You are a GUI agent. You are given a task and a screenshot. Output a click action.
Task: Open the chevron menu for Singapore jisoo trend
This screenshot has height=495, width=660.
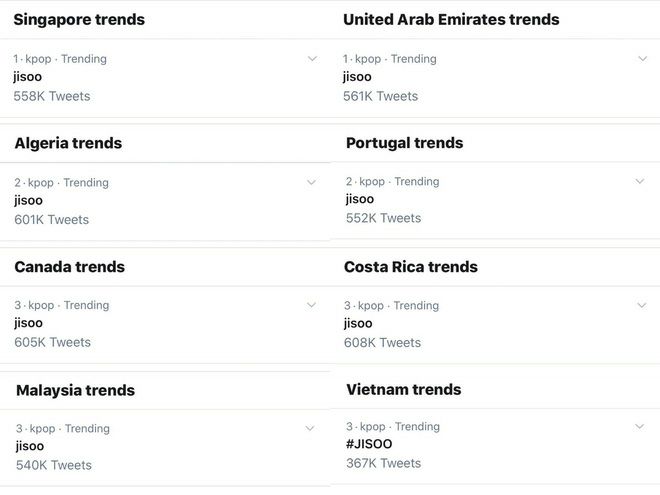pyautogui.click(x=312, y=59)
